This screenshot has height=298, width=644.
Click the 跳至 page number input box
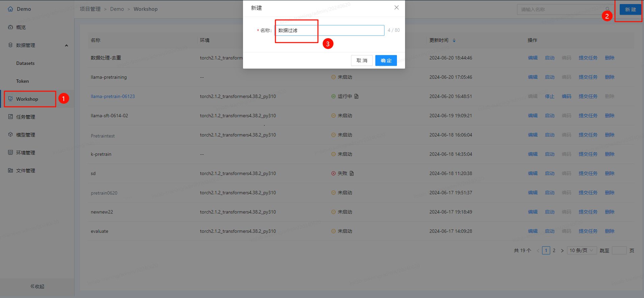pyautogui.click(x=619, y=250)
